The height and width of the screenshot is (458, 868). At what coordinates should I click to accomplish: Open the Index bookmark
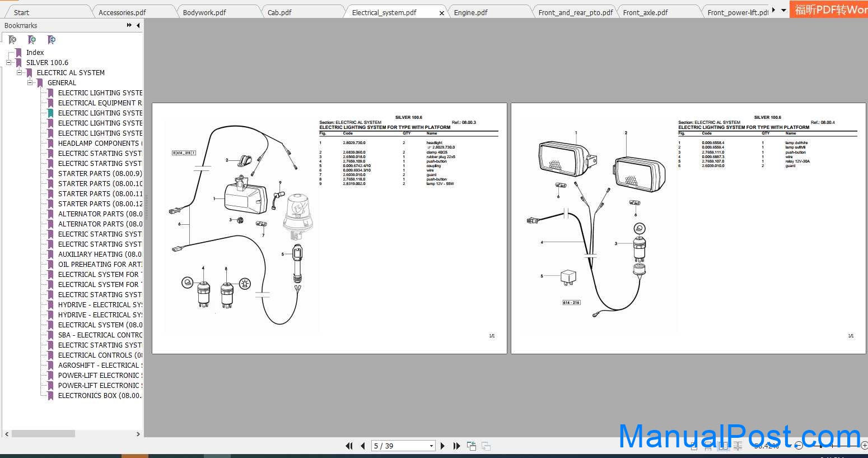tap(35, 53)
